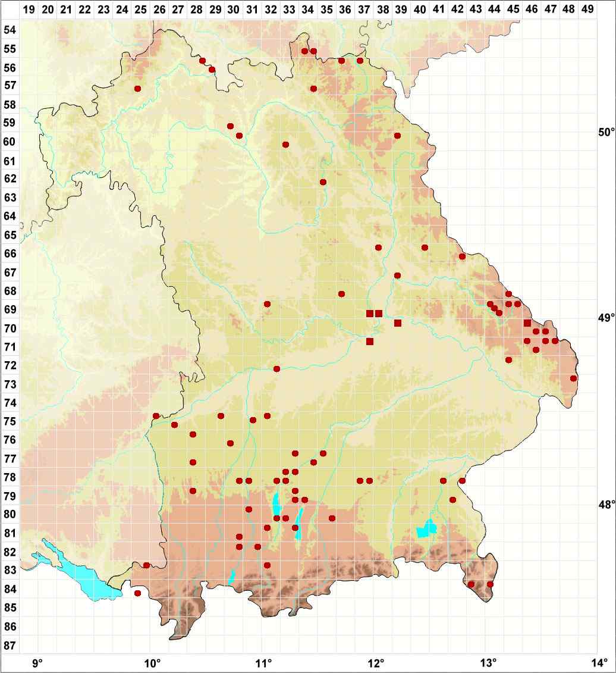616x673 pixels.
Task: Click the 48° latitude label
Action: pyautogui.click(x=606, y=505)
